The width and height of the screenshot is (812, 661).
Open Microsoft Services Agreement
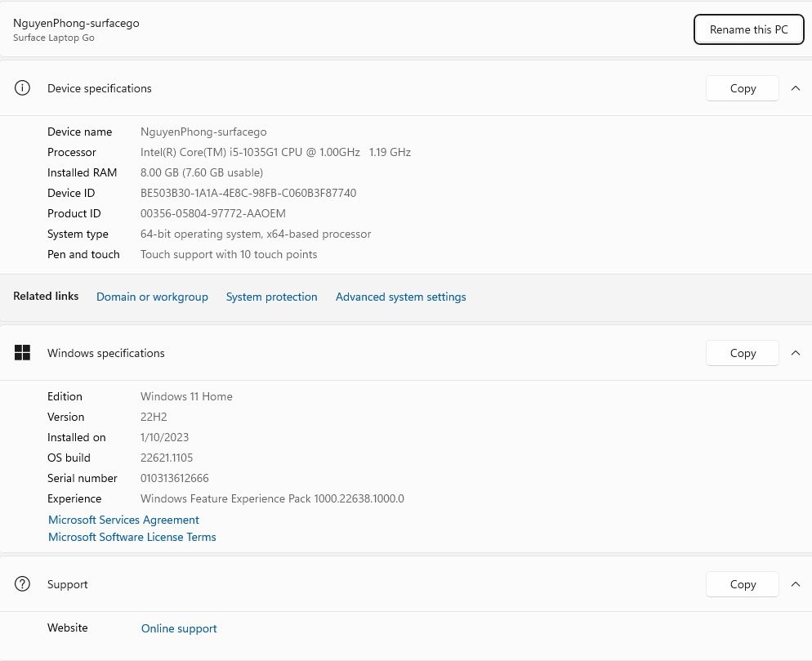(x=123, y=520)
